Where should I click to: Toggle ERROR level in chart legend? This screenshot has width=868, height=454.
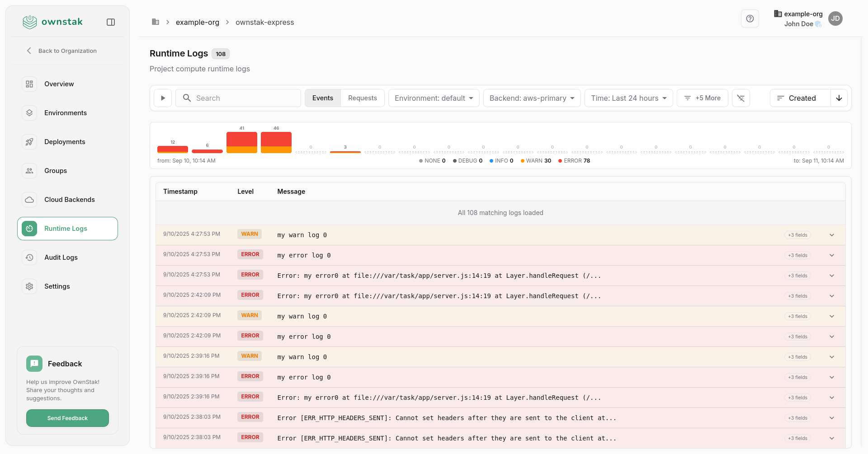pyautogui.click(x=574, y=161)
